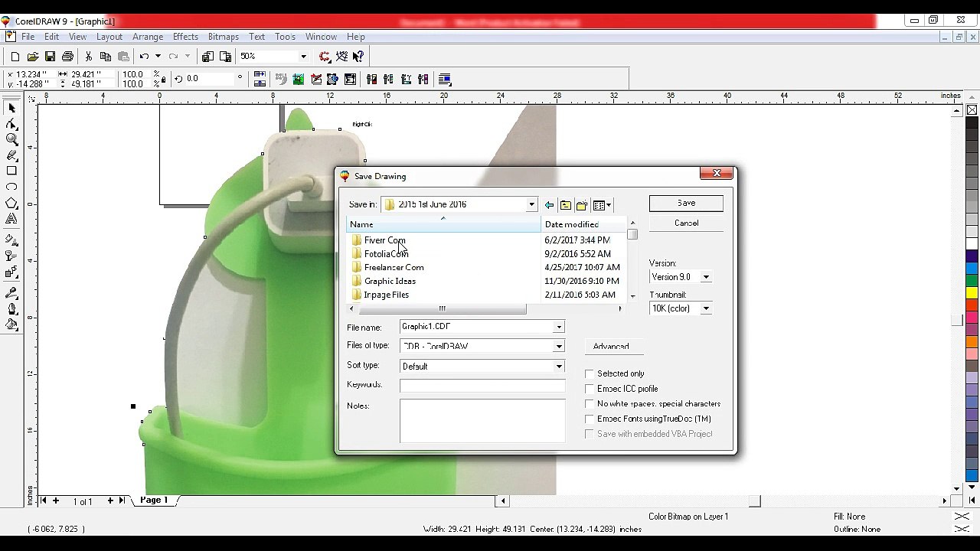Click the Keywords input field
The image size is (980, 551).
coord(482,386)
